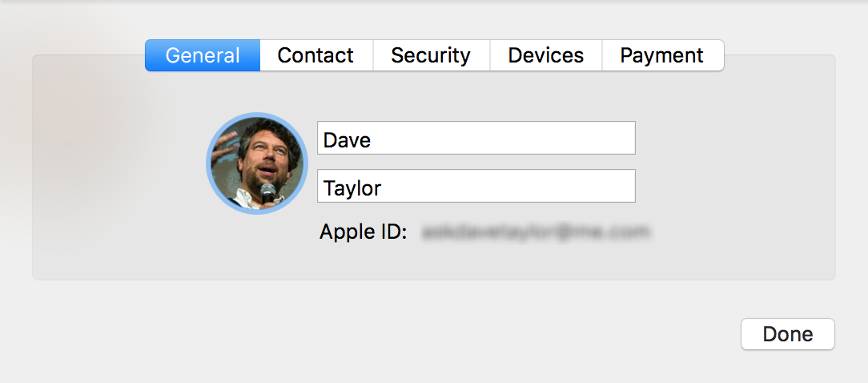Screen dimensions: 868x383
Task: Open the Security tab
Action: 432,55
